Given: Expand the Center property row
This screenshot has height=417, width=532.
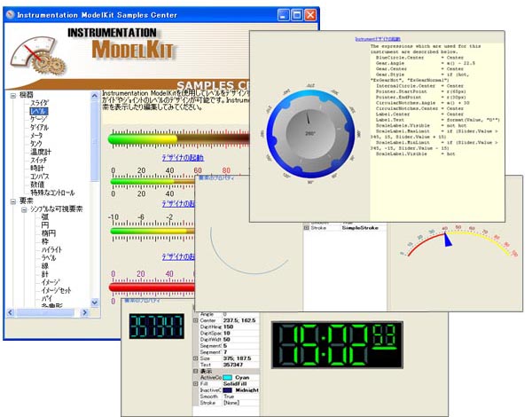Looking at the screenshot, I should [195, 320].
